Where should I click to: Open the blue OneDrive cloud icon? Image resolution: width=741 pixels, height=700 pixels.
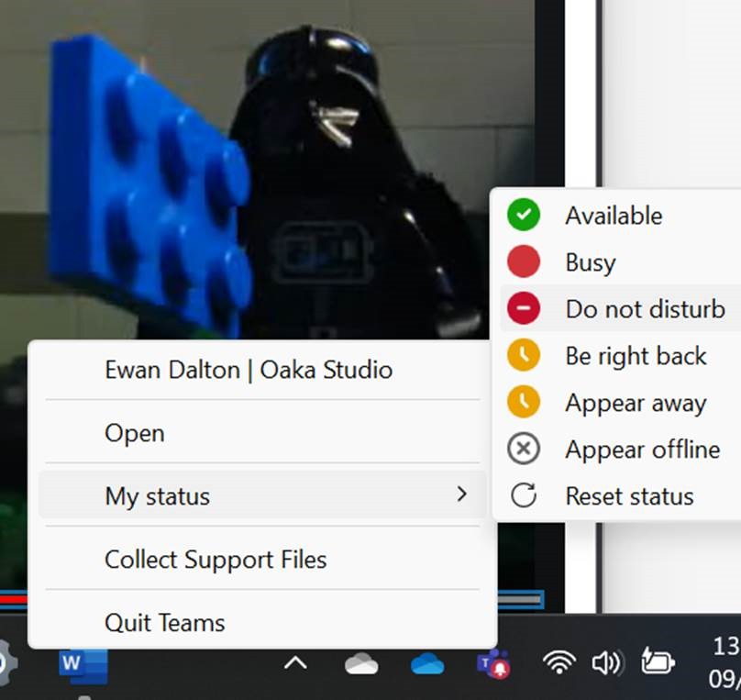click(x=427, y=663)
